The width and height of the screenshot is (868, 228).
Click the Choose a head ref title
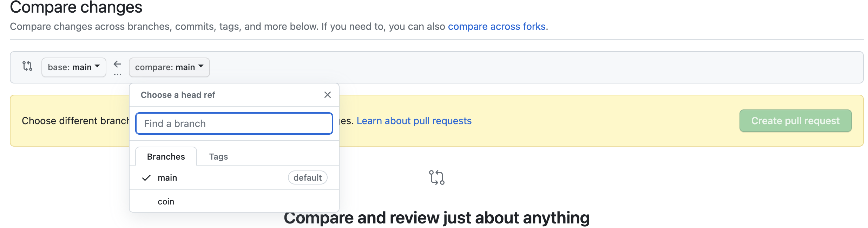point(178,95)
